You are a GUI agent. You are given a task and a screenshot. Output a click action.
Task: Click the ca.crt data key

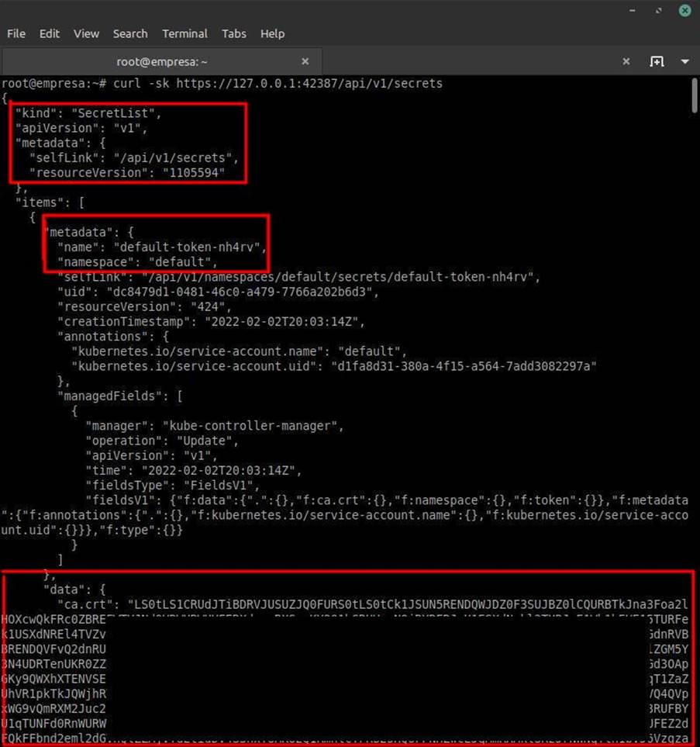(87, 603)
